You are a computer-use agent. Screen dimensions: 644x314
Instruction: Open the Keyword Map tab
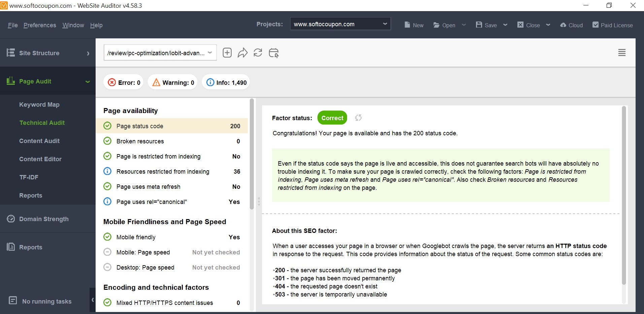tap(39, 105)
